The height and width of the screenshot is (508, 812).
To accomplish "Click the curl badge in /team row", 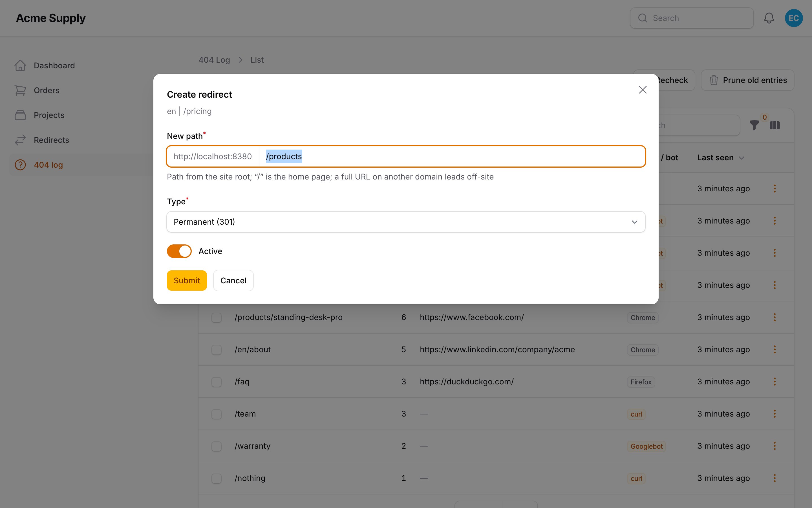I will click(x=636, y=414).
